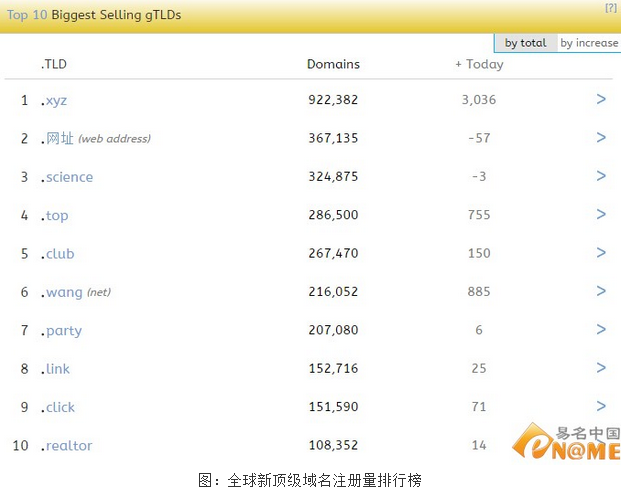Viewport: 622px width, 492px height.
Task: Click the arrow icon in the .xyz row
Action: click(x=601, y=99)
